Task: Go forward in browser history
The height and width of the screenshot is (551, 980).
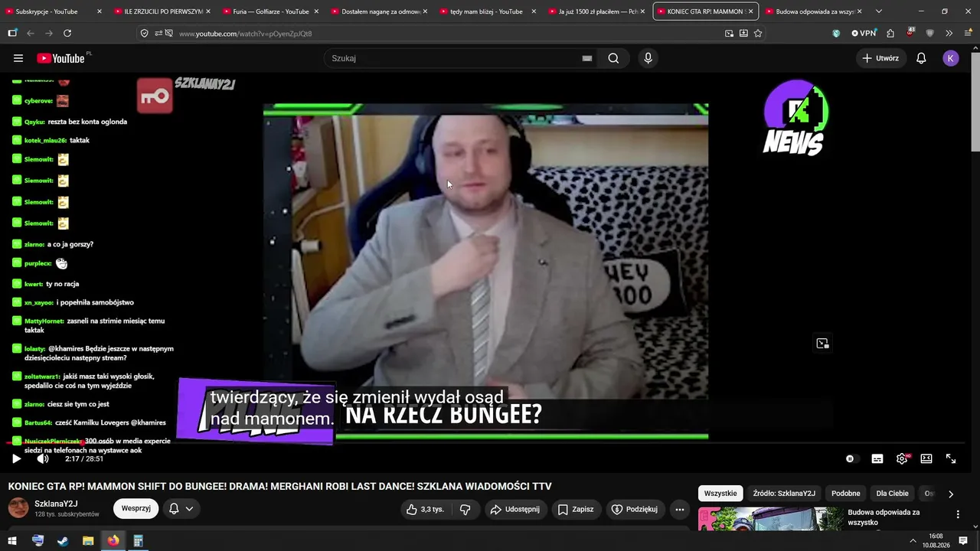Action: [x=49, y=33]
